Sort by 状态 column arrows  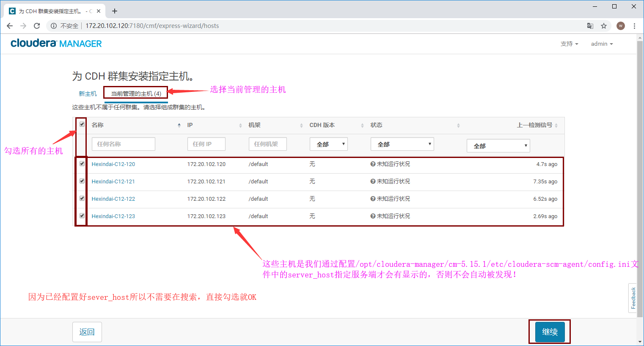pyautogui.click(x=458, y=125)
